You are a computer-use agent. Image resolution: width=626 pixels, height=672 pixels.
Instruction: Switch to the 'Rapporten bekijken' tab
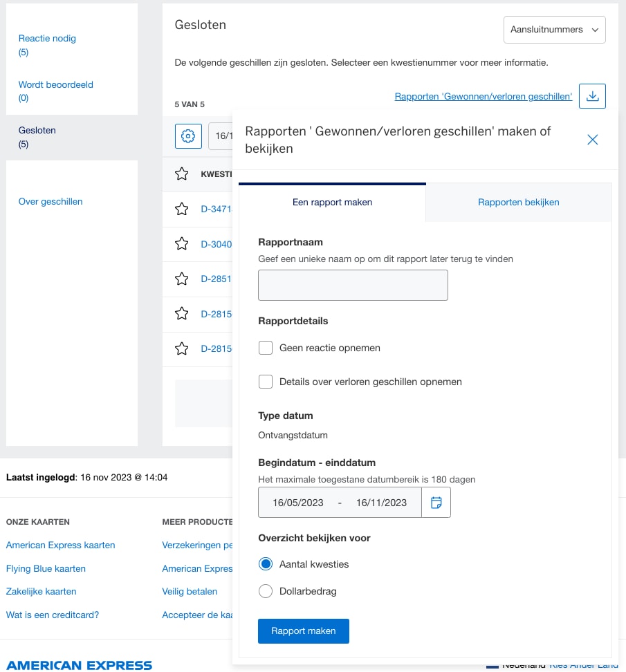pos(518,203)
